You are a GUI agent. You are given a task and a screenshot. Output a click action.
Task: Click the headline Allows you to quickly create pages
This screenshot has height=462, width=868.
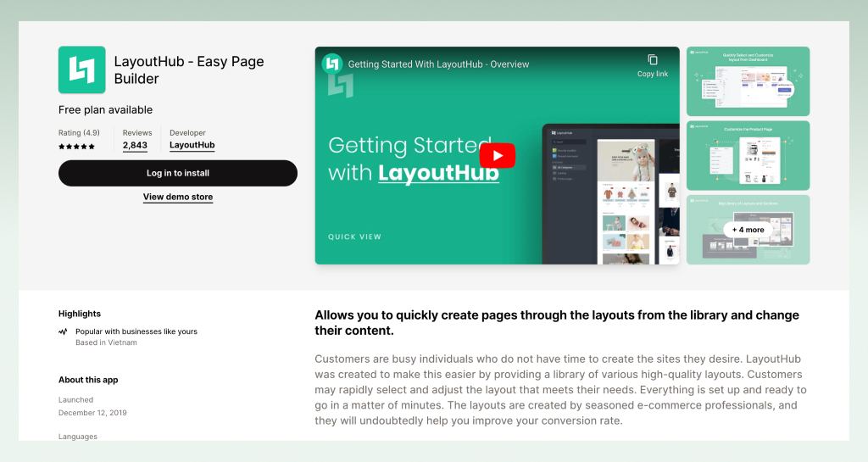tap(557, 323)
